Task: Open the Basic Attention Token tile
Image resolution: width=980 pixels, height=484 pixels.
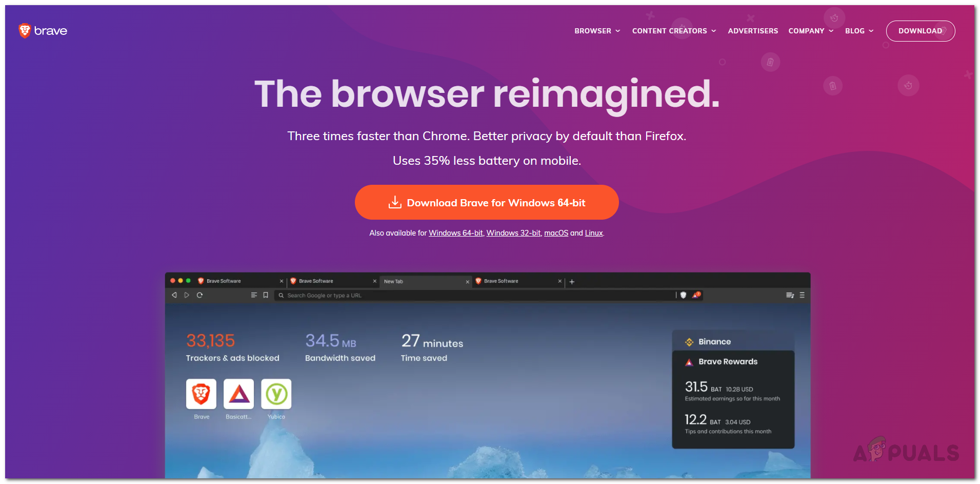Action: coord(239,394)
